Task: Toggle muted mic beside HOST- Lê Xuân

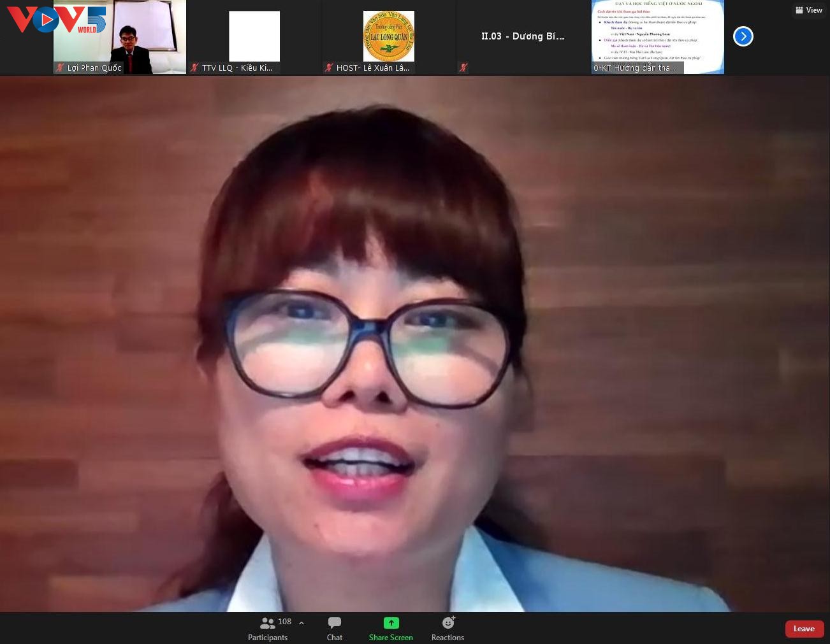Action: pos(329,68)
